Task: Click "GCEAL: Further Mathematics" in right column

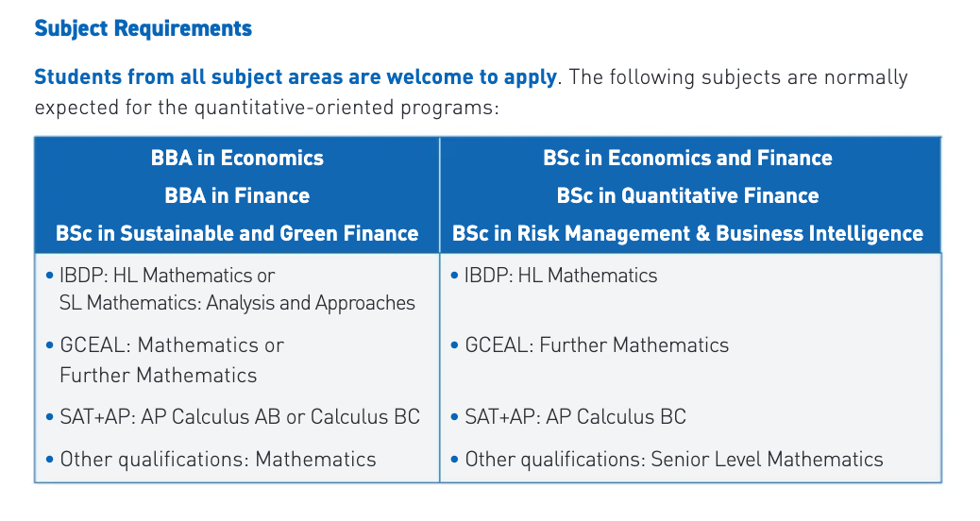Action: pyautogui.click(x=597, y=345)
